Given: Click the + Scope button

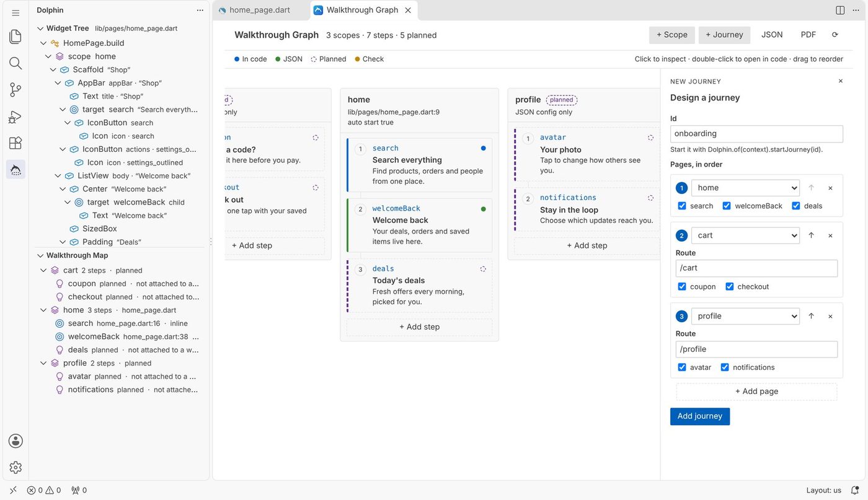Looking at the screenshot, I should [x=672, y=35].
